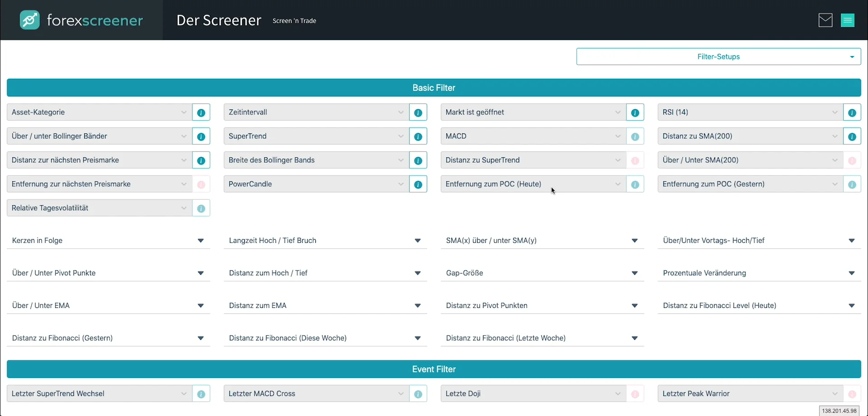Show info for Distanz zur nächsten Preismarke

[x=201, y=160]
